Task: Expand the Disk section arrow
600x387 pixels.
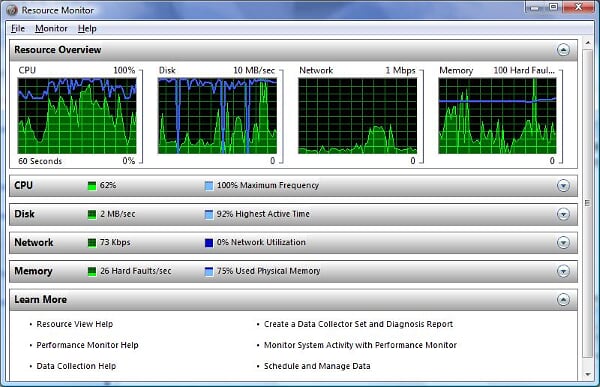Action: [x=563, y=214]
